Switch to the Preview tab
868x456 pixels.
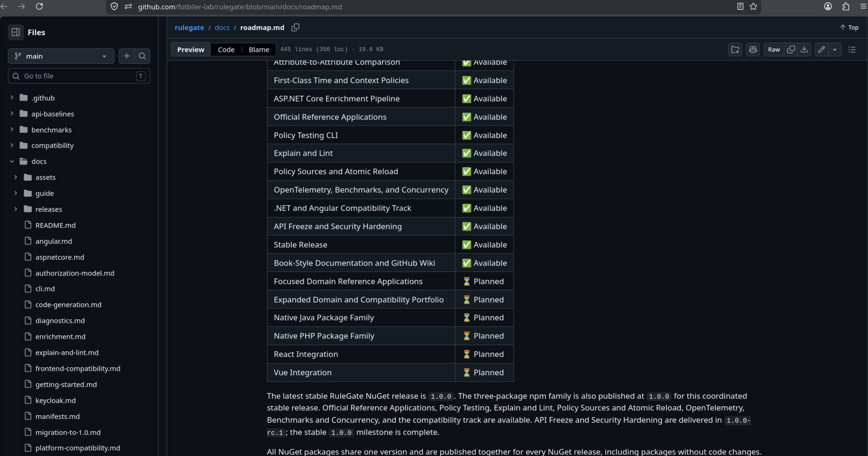point(191,49)
